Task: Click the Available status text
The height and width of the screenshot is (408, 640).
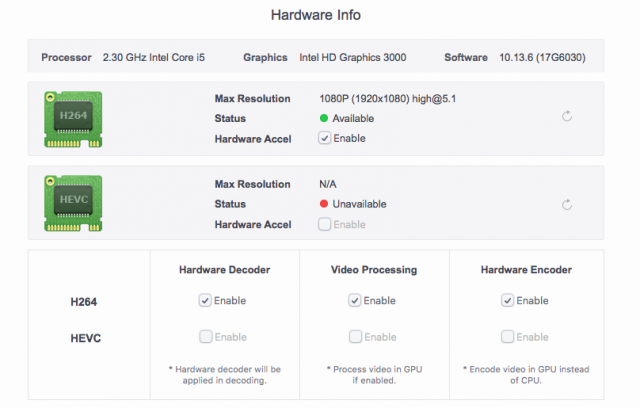Action: click(x=353, y=118)
